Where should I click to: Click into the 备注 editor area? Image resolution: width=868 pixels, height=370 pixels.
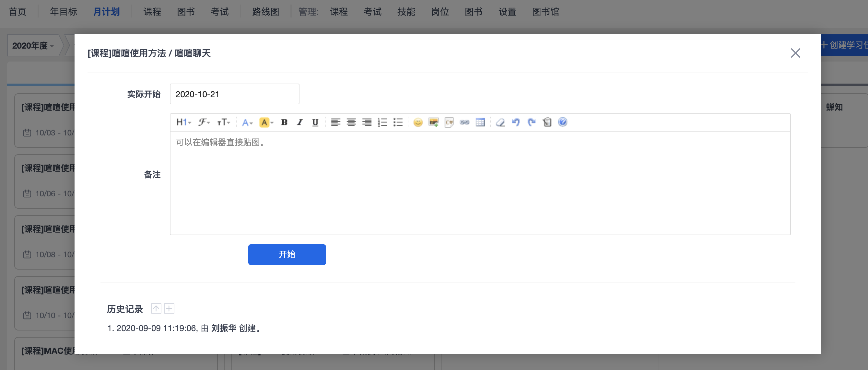(480, 183)
